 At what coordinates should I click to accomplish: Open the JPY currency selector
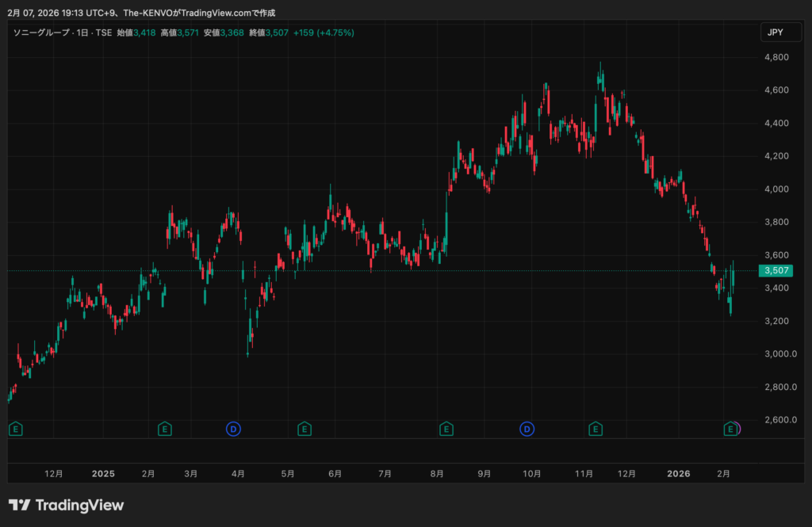click(775, 32)
